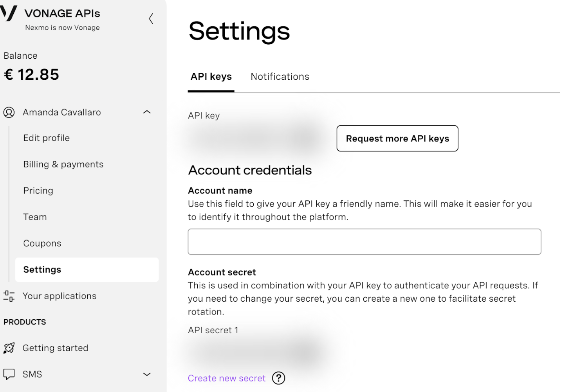Click the Your applications sliders icon
Viewport: 581px width, 392px height.
tap(9, 296)
